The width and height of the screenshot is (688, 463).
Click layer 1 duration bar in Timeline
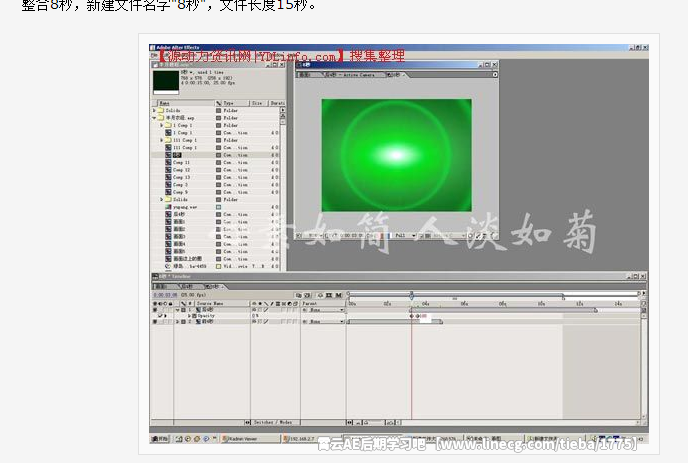tap(504, 310)
